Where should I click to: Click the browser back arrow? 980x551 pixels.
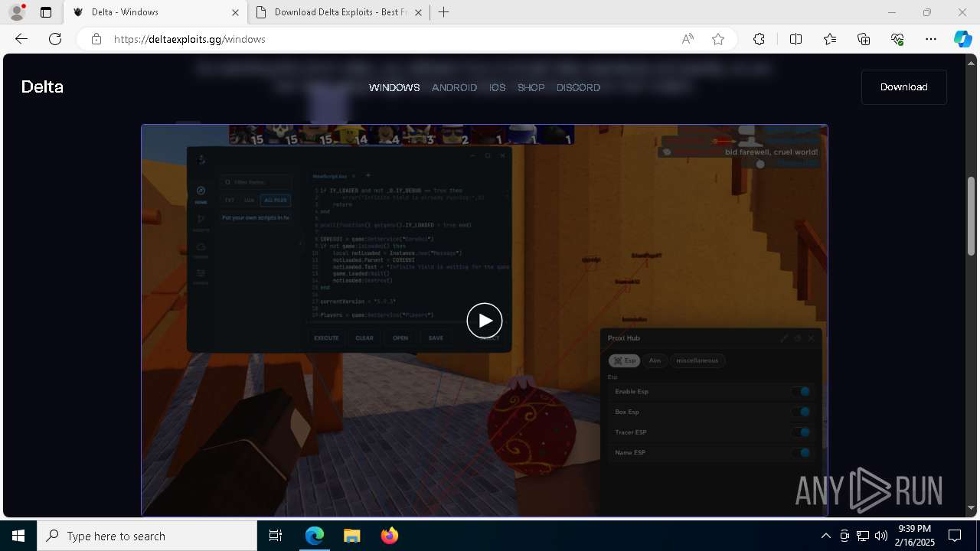(21, 39)
